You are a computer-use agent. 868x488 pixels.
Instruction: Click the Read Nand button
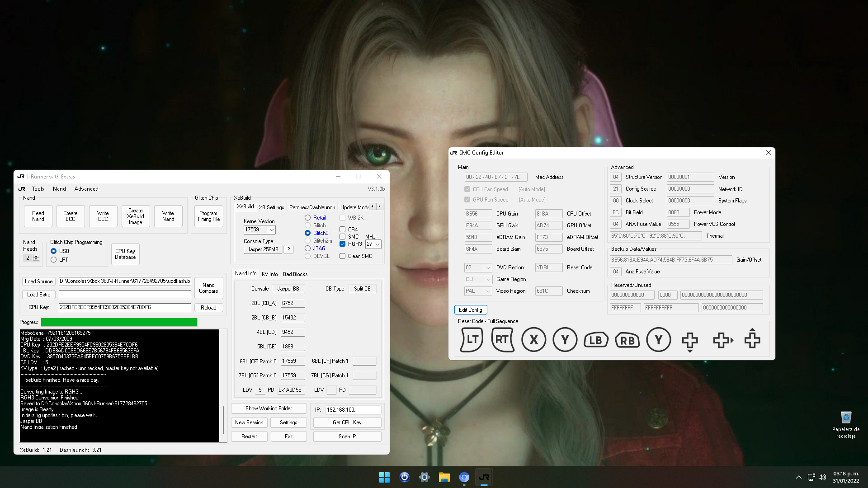click(38, 216)
